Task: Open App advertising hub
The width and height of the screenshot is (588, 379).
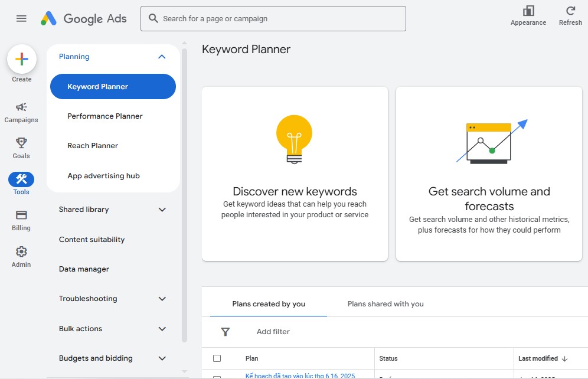Action: coord(103,176)
